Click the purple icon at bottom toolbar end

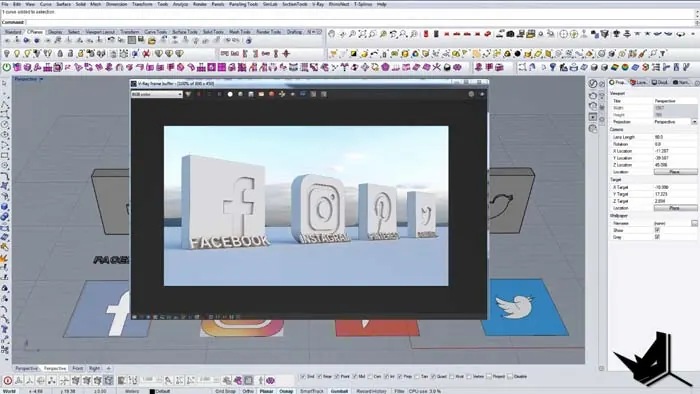(270, 381)
